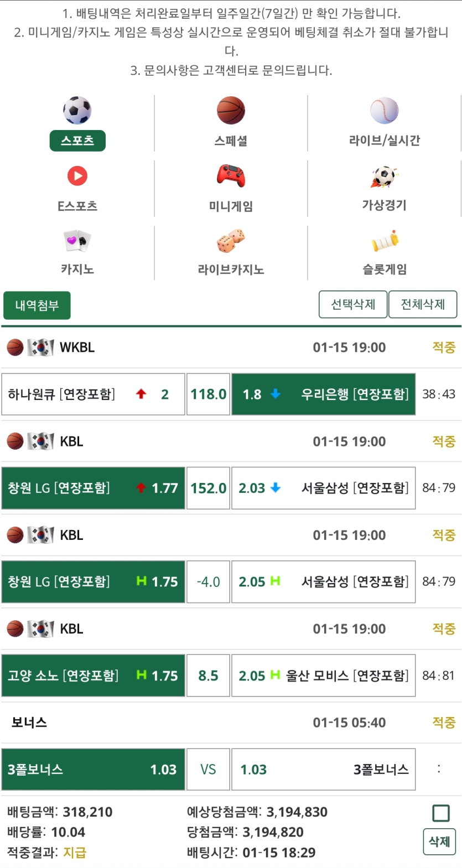Click the 3폴보너스 bonus cell
The image size is (462, 868).
pyautogui.click(x=93, y=769)
